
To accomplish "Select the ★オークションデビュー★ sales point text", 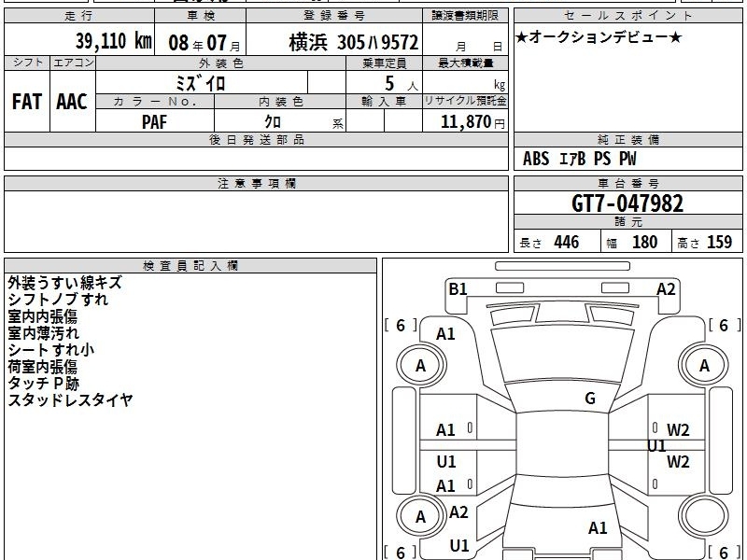I will 599,37.
